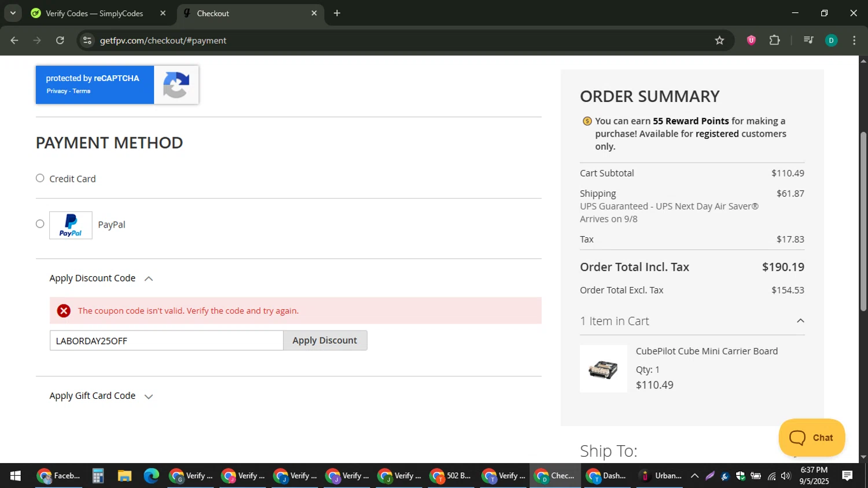This screenshot has height=488, width=868.
Task: Open the reCAPTCHA Terms link
Action: pyautogui.click(x=82, y=91)
